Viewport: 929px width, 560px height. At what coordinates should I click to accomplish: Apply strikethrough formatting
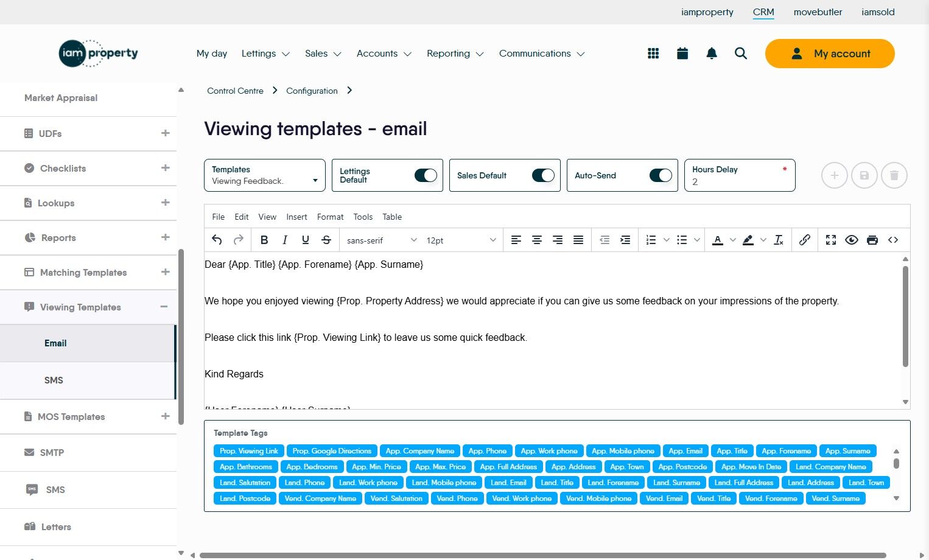326,240
